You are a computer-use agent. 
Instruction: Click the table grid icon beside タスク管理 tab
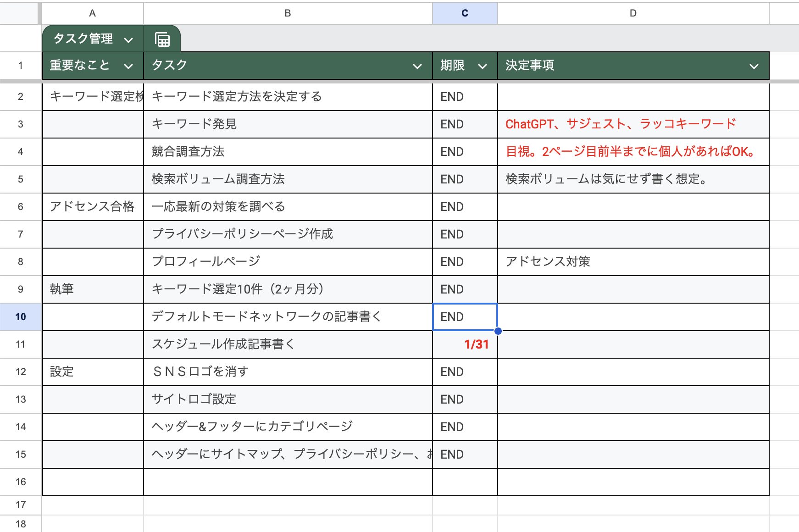pos(163,39)
